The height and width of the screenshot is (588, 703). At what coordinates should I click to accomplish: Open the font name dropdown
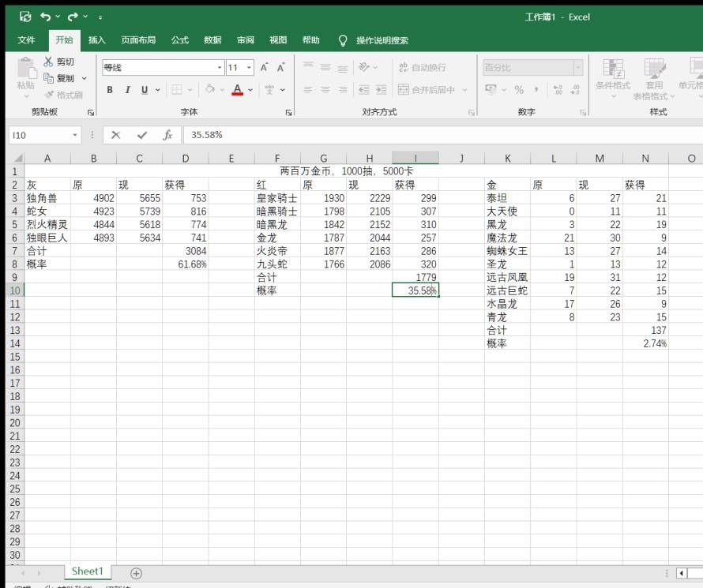click(x=220, y=68)
